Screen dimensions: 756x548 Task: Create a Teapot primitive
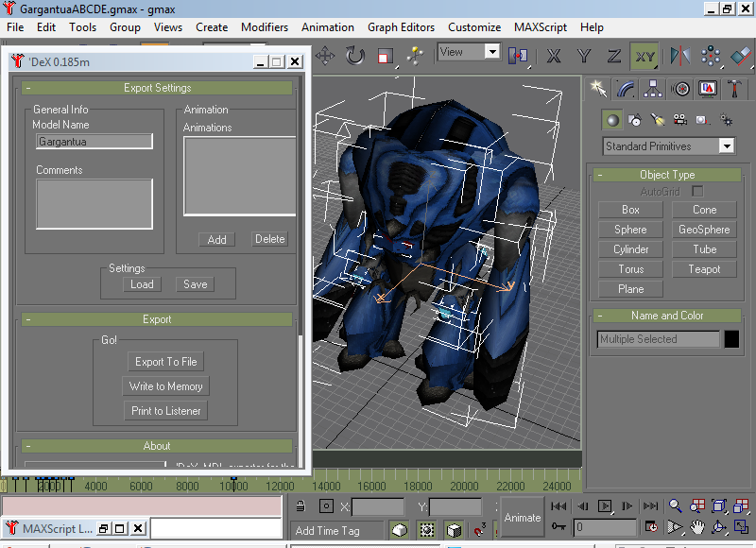tap(704, 269)
